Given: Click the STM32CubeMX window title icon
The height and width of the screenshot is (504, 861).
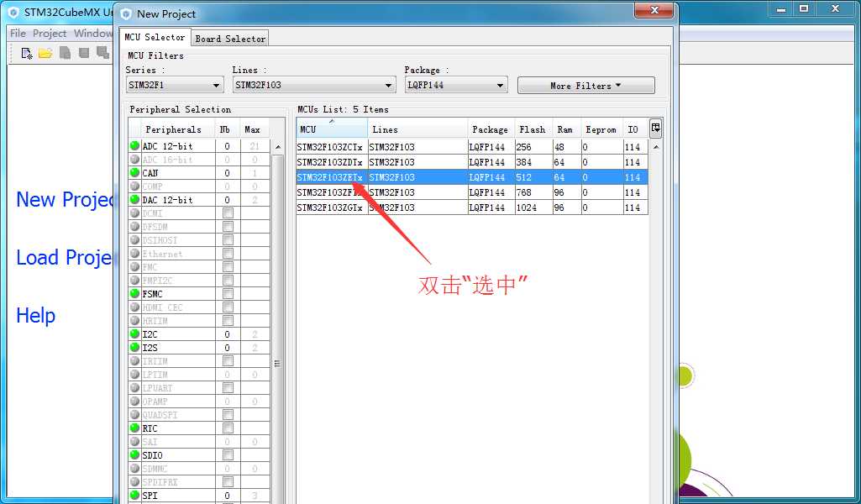Looking at the screenshot, I should 13,12.
